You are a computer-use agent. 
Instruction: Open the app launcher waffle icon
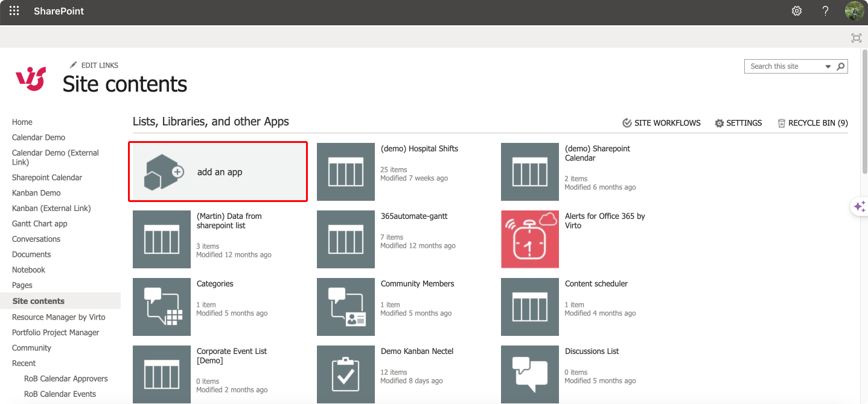pyautogui.click(x=14, y=11)
